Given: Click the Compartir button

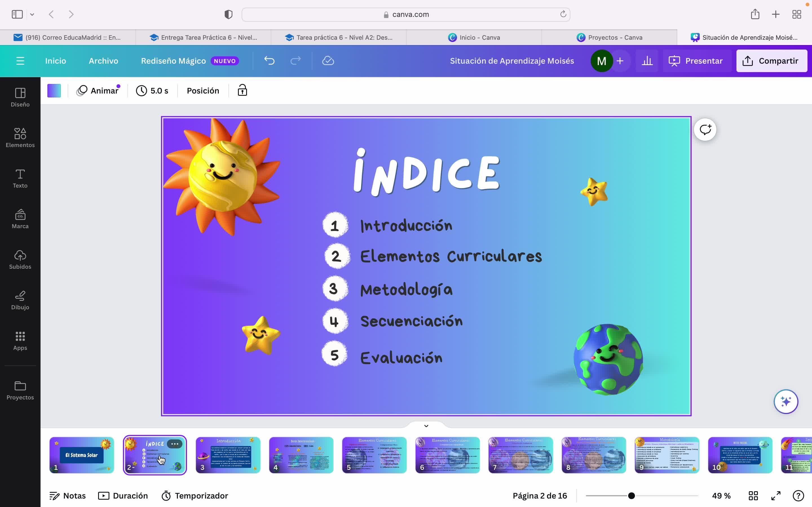Looking at the screenshot, I should tap(771, 61).
